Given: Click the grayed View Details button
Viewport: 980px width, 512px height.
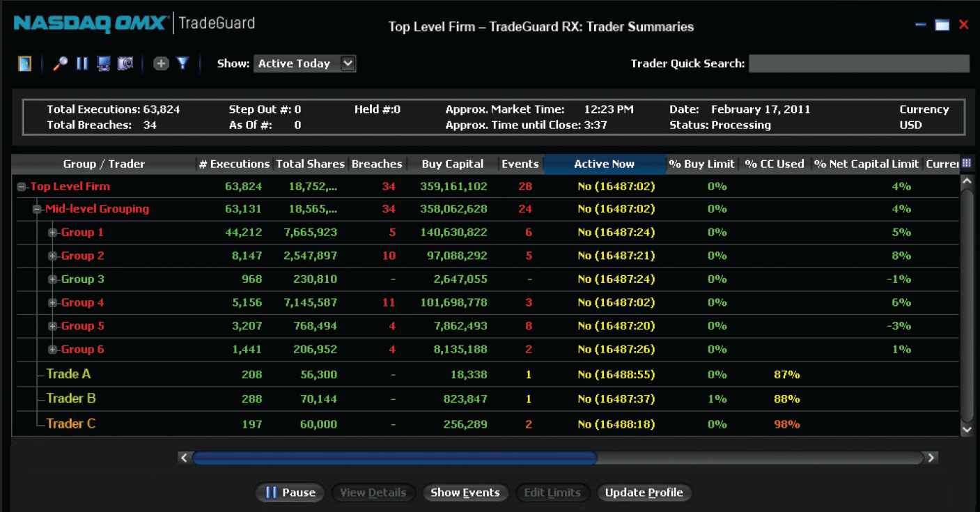Looking at the screenshot, I should coord(373,492).
